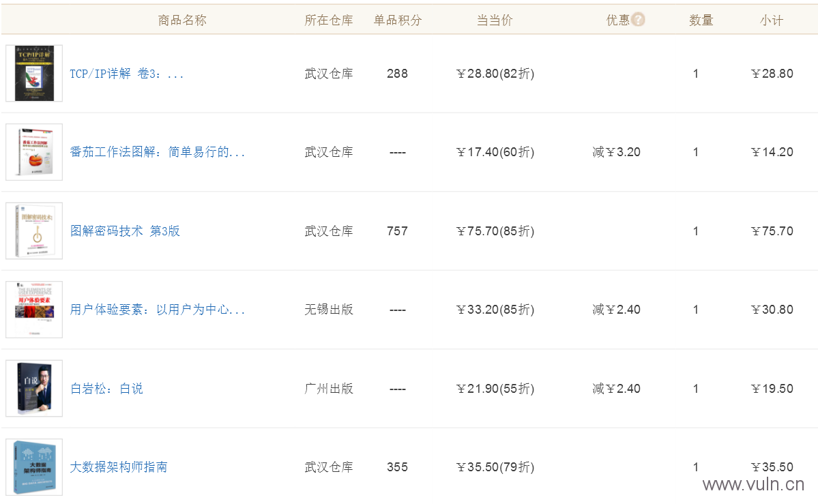Open the 大数据架构师指南 book cover thumbnail
The image size is (818, 504).
point(34,467)
